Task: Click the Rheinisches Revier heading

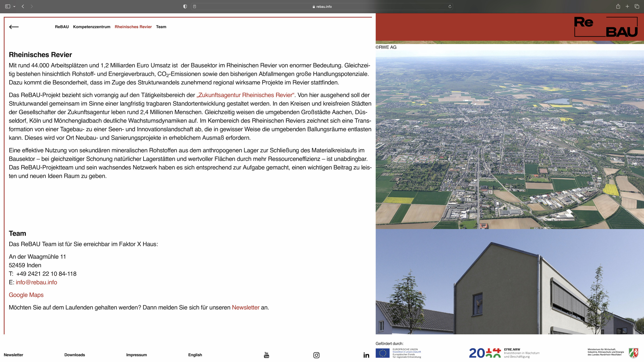Action: point(40,55)
